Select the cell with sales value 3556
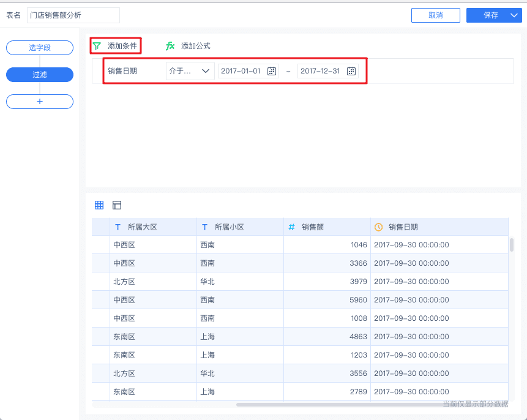The height and width of the screenshot is (420, 527). 327,373
